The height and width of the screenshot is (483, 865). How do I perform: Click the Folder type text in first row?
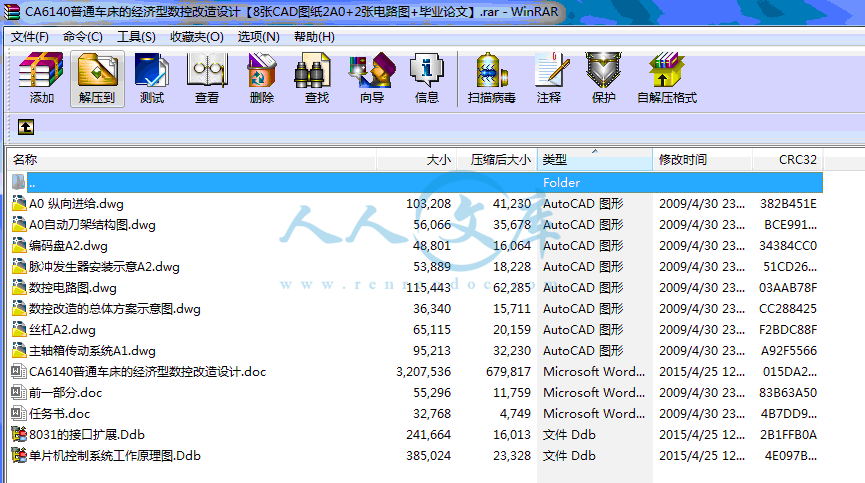(x=561, y=183)
